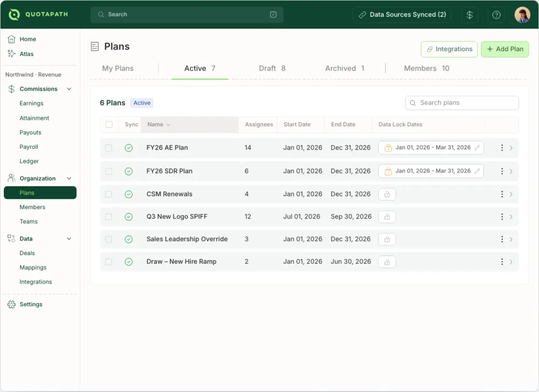
Task: Switch to the Draft tab
Action: (272, 68)
